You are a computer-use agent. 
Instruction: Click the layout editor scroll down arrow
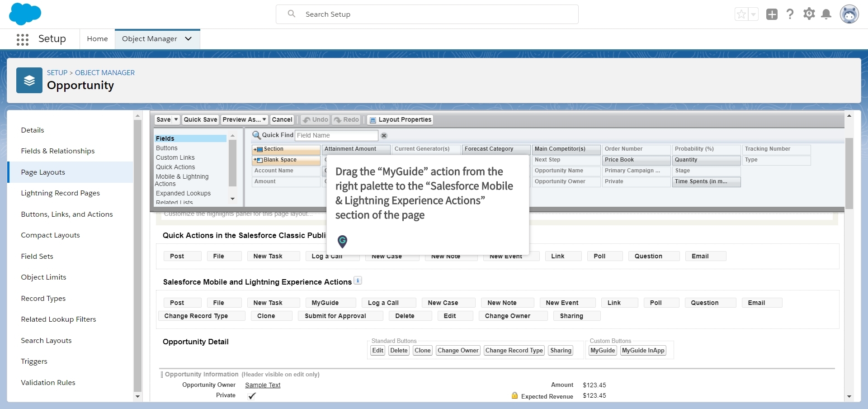click(849, 396)
